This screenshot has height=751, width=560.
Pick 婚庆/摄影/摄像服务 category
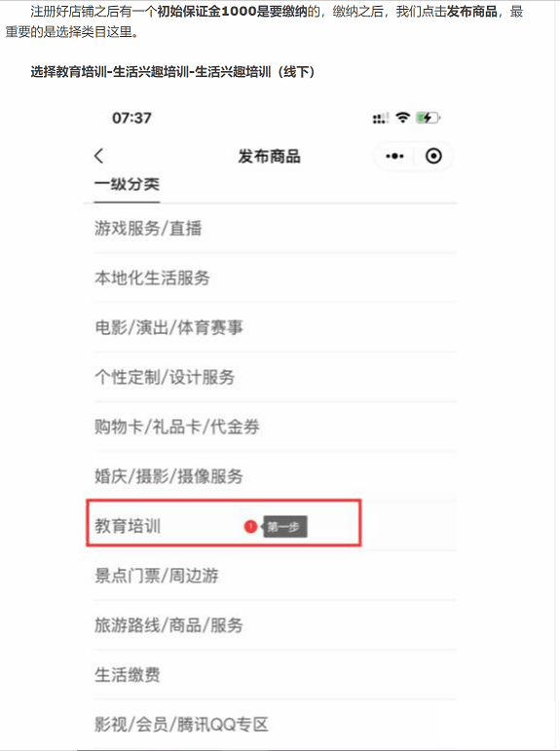275,476
